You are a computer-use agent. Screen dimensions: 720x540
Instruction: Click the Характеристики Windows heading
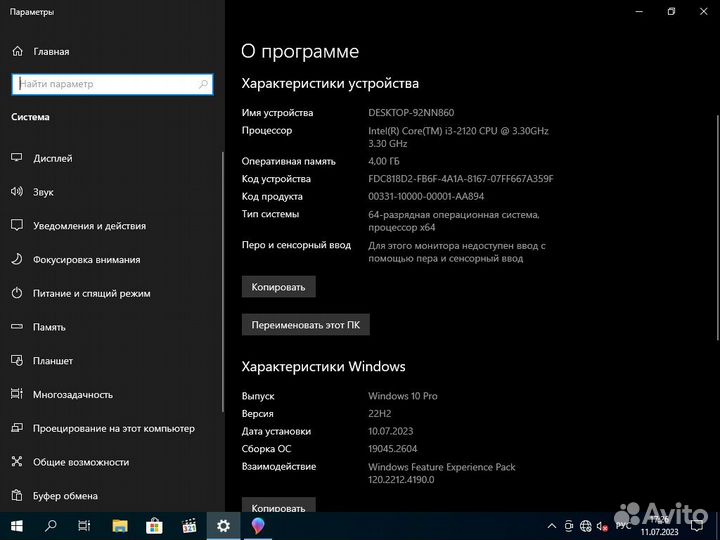tap(323, 366)
